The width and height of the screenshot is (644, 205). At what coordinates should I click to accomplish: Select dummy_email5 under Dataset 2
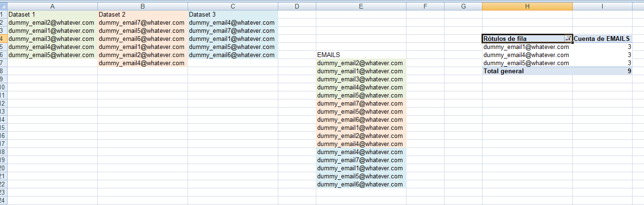point(142,30)
